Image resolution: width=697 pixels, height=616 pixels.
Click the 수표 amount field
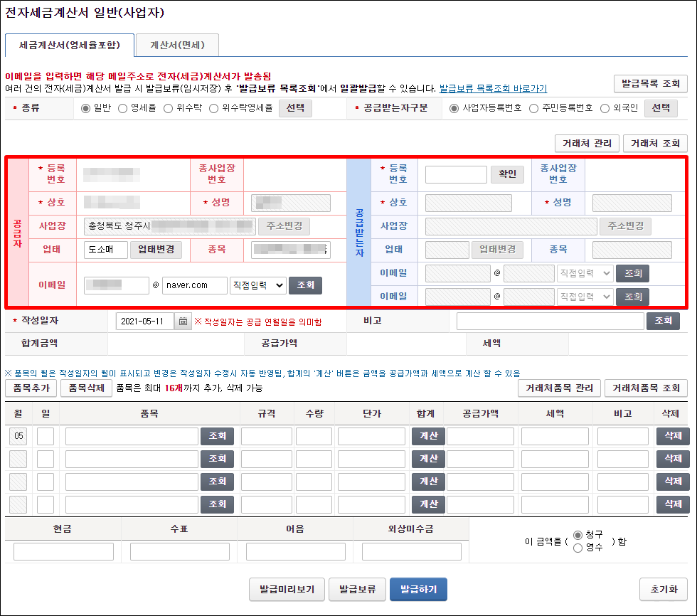coord(179,551)
